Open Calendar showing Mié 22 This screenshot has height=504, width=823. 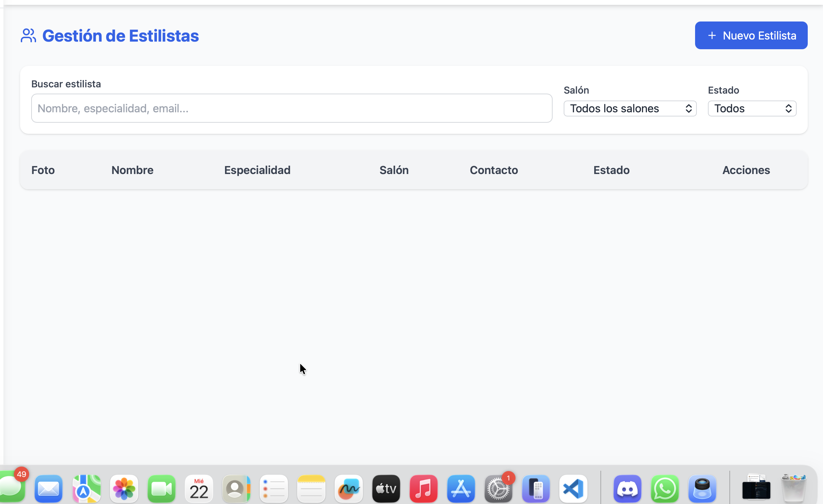coord(199,489)
